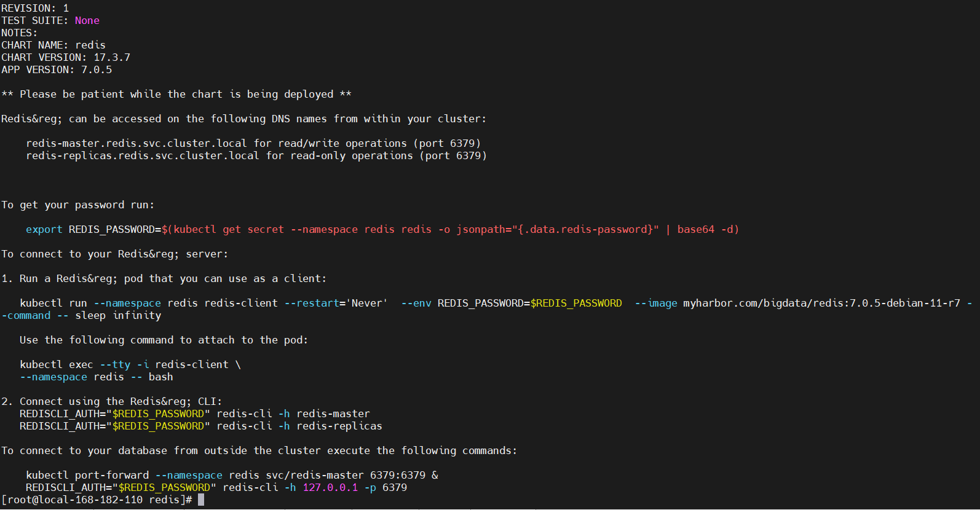Click the '-command -- sleep infinity' line
980x510 pixels.
coord(81,315)
